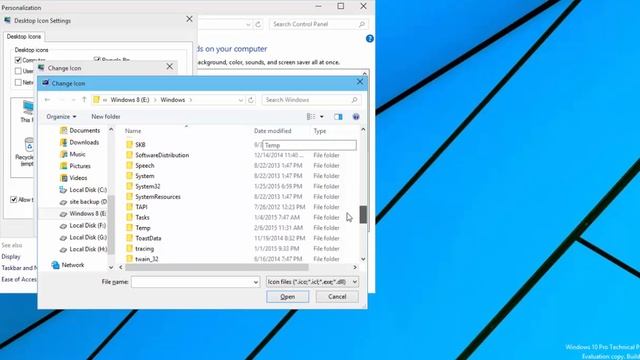Click the TAPI folder icon

point(129,207)
